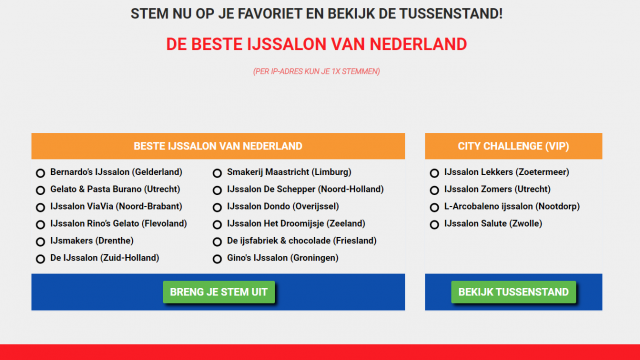Select Smakerij Maastricht (Limburg) option
The height and width of the screenshot is (360, 640).
(x=217, y=173)
